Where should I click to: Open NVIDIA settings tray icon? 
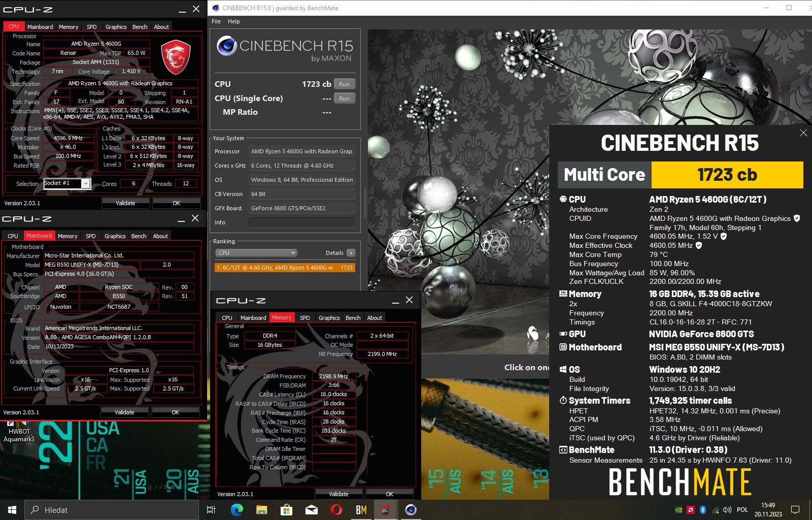pyautogui.click(x=679, y=510)
